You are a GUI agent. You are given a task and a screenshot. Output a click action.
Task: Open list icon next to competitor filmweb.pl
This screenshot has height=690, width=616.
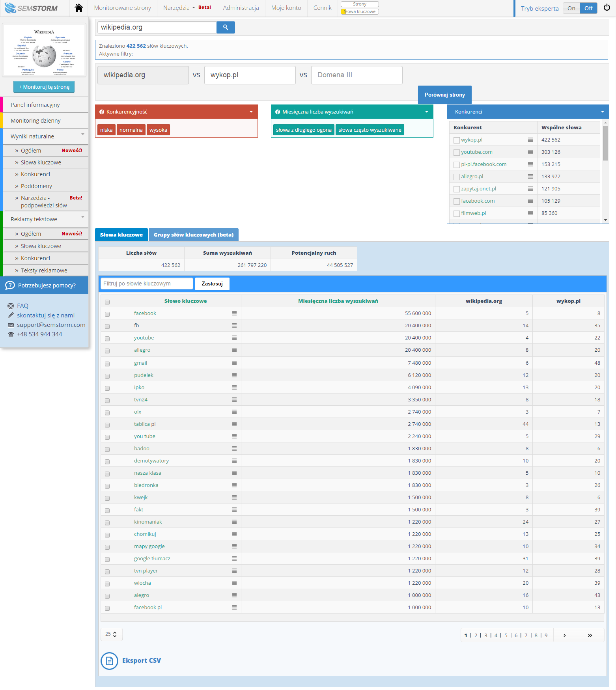[530, 213]
